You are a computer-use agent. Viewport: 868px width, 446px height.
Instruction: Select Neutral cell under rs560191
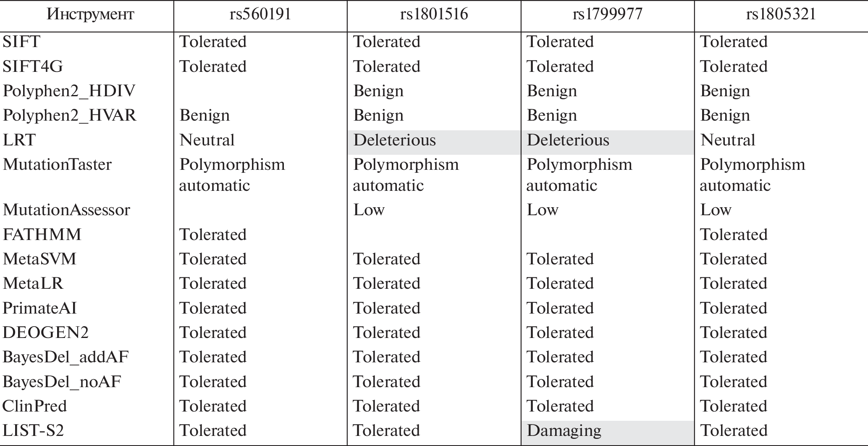(x=207, y=140)
